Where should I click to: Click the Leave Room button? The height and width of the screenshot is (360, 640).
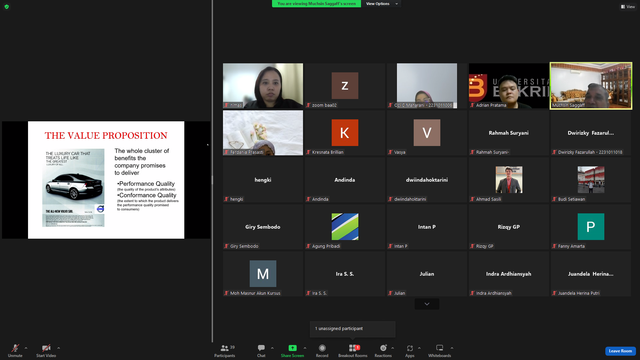point(620,351)
